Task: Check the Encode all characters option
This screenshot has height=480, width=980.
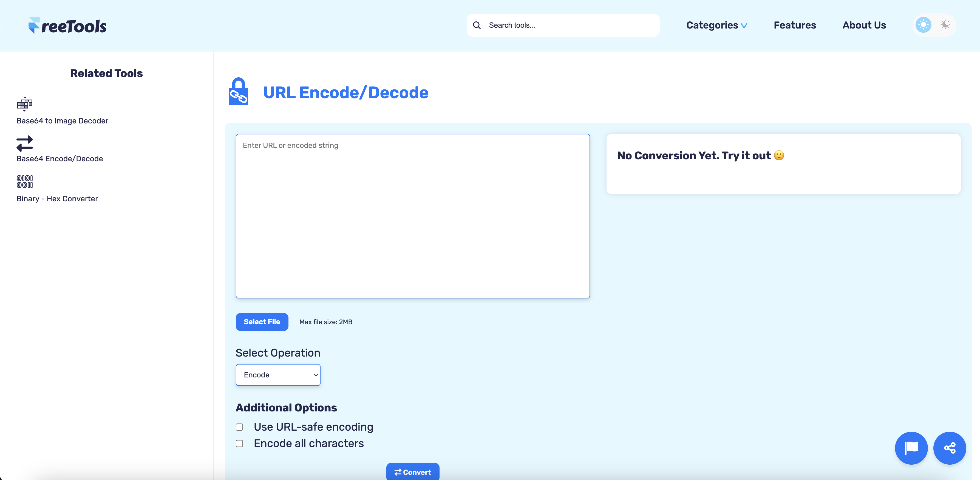Action: [x=239, y=444]
